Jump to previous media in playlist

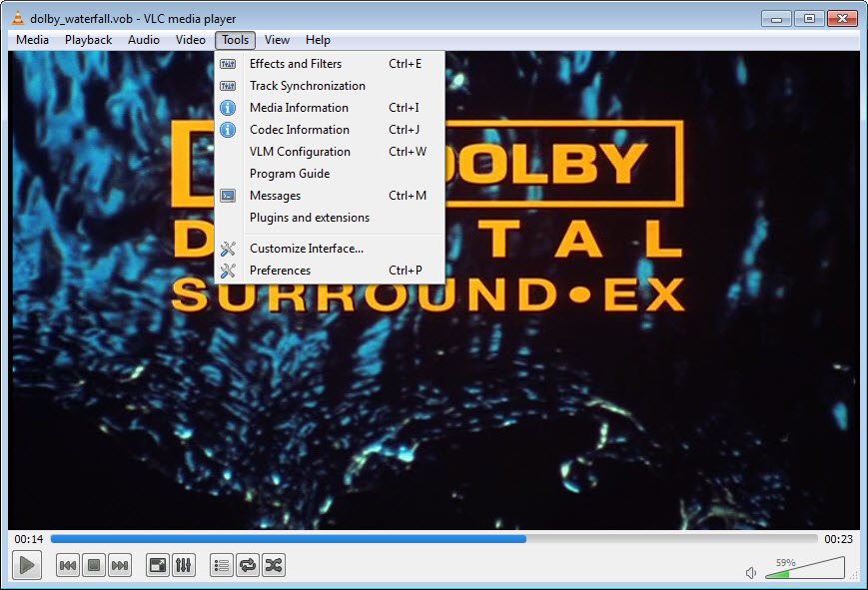68,566
